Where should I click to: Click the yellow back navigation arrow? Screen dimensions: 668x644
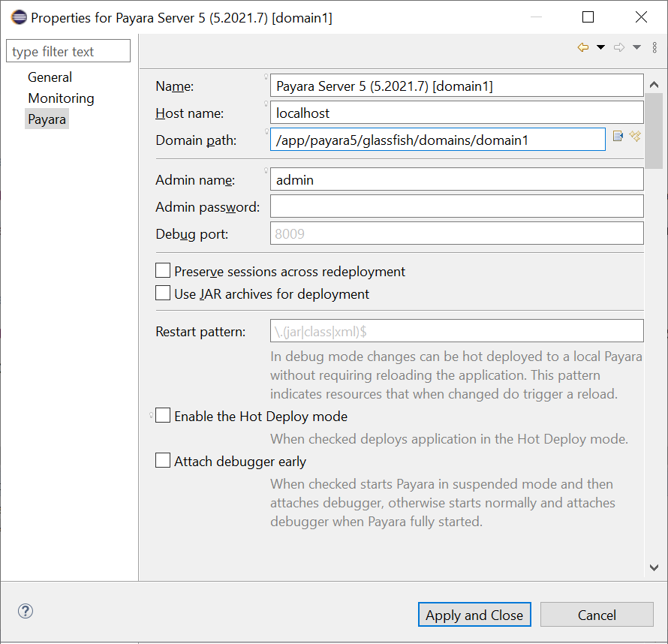point(583,47)
